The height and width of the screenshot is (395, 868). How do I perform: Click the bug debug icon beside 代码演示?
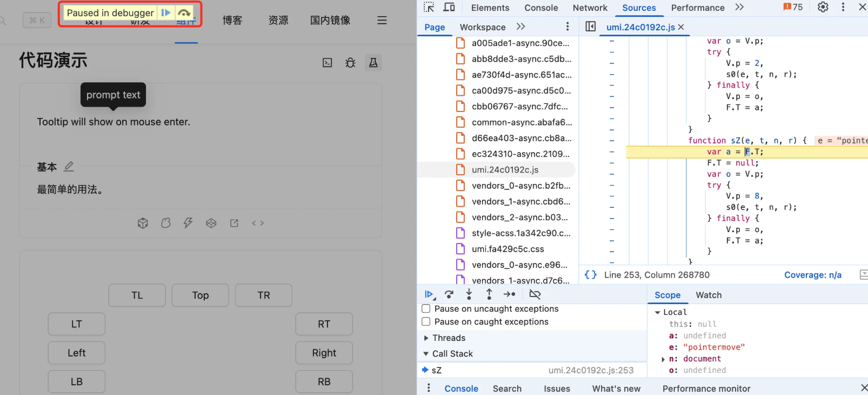350,63
